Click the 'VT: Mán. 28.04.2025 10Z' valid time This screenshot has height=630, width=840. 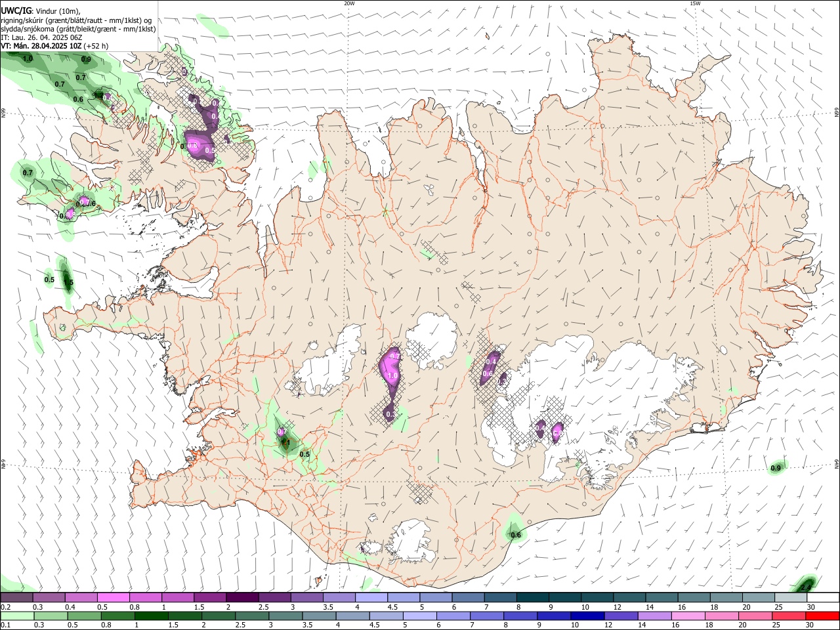(41, 46)
